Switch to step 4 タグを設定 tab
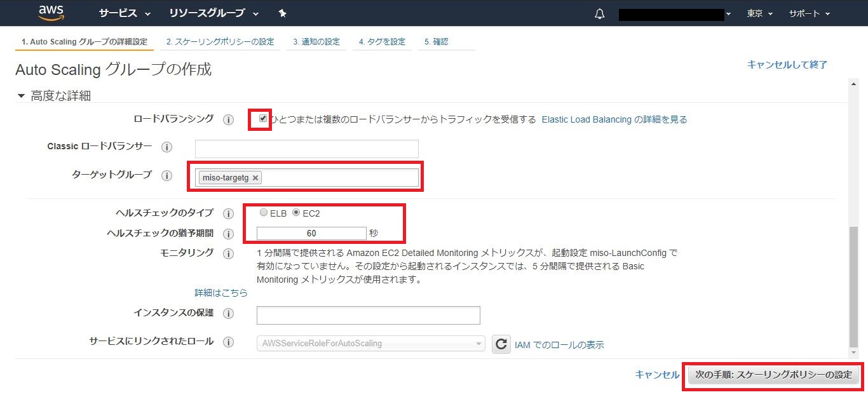The height and width of the screenshot is (397, 868). (381, 42)
